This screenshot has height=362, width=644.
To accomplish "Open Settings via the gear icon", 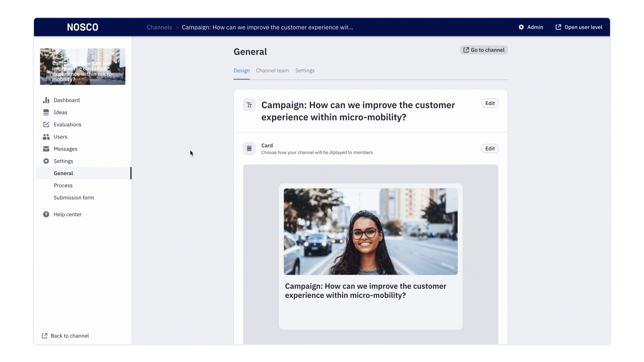I will pyautogui.click(x=46, y=161).
